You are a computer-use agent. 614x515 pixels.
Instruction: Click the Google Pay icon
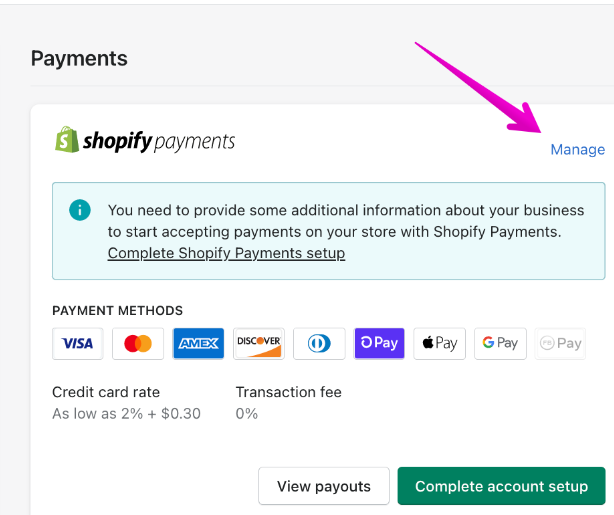tap(500, 343)
